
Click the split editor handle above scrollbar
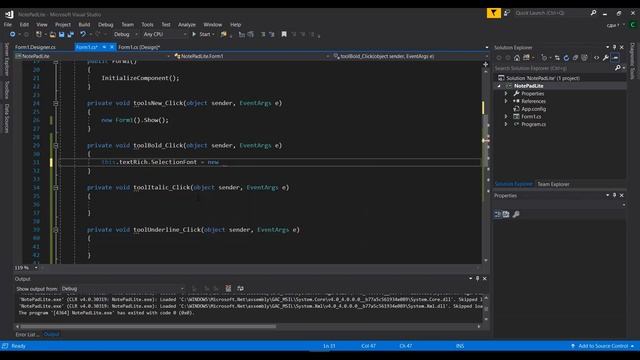[485, 64]
